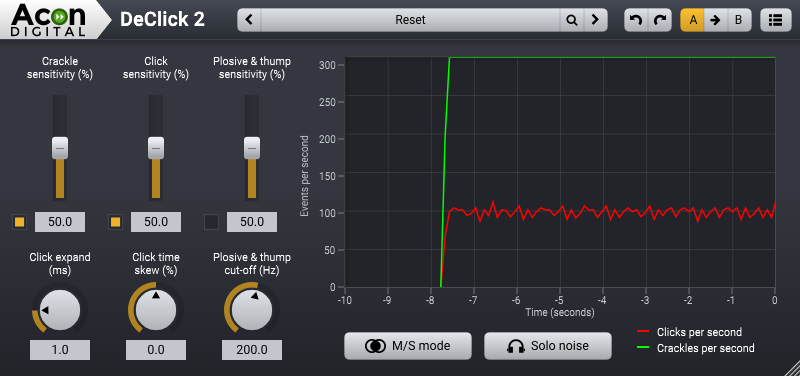
Task: Click the next preset arrow
Action: [x=595, y=20]
